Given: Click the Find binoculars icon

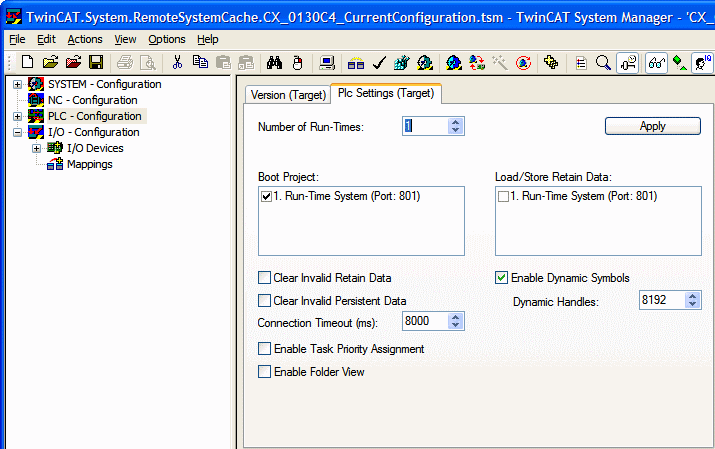Looking at the screenshot, I should click(x=275, y=62).
